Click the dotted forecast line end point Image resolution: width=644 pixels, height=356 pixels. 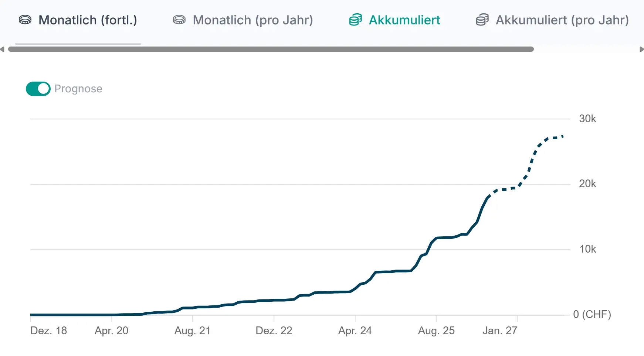pyautogui.click(x=563, y=136)
